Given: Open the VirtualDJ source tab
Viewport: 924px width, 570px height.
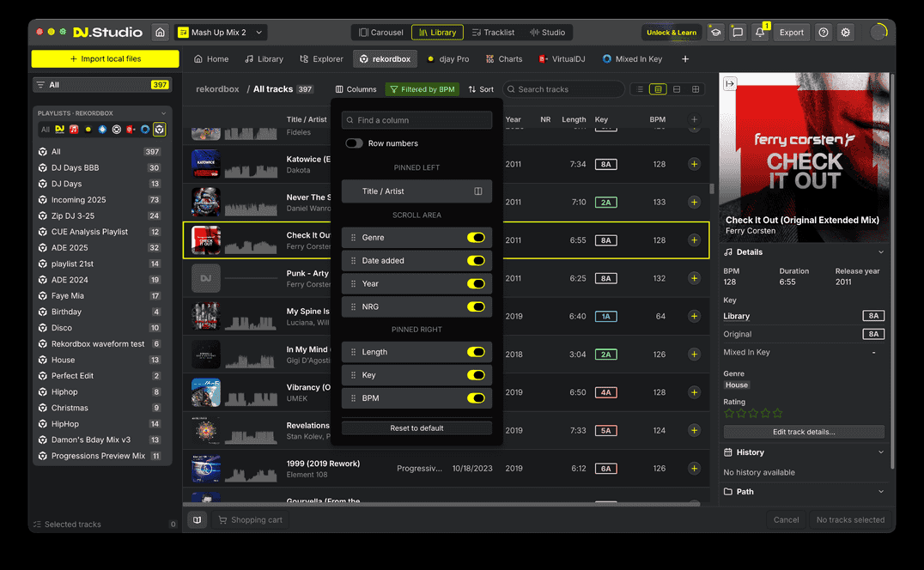Looking at the screenshot, I should click(562, 59).
